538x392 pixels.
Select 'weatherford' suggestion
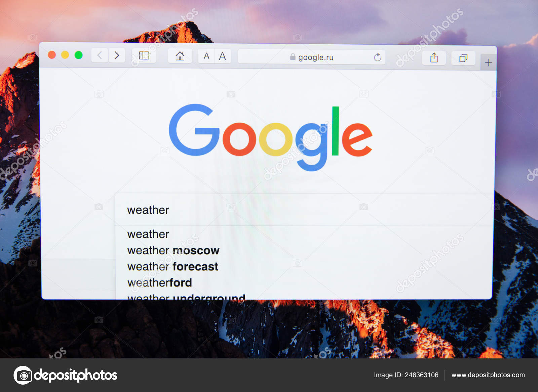(x=159, y=282)
